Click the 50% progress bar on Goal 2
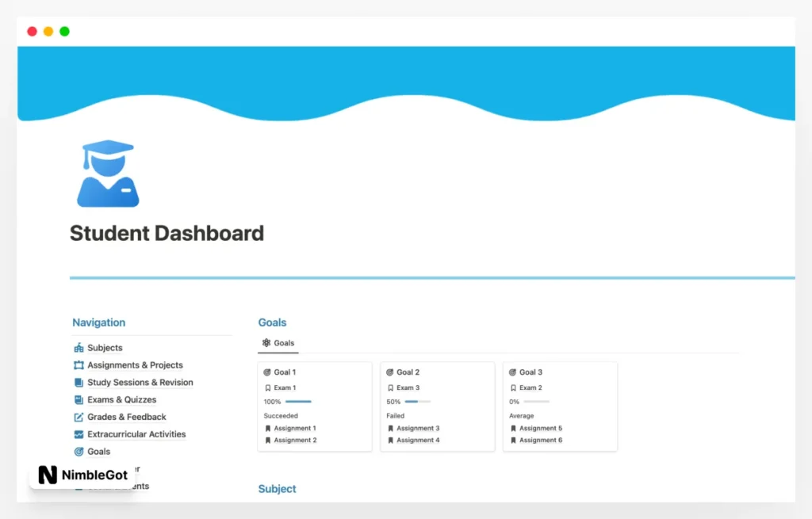812x519 pixels. [x=417, y=402]
